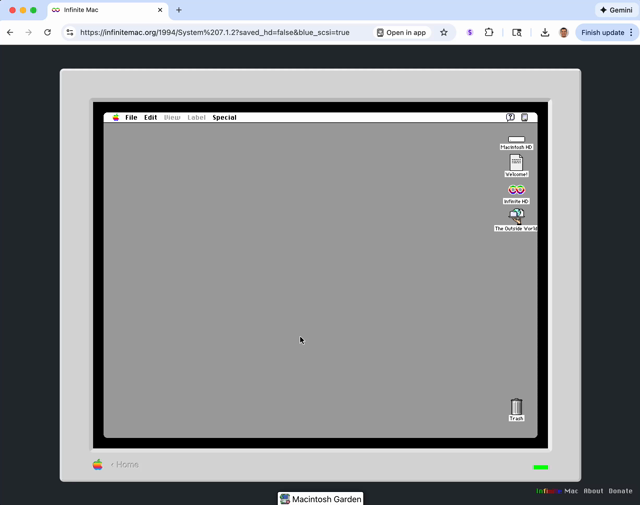This screenshot has height=505, width=640.
Task: Open the rainbow Apple menu
Action: [116, 117]
